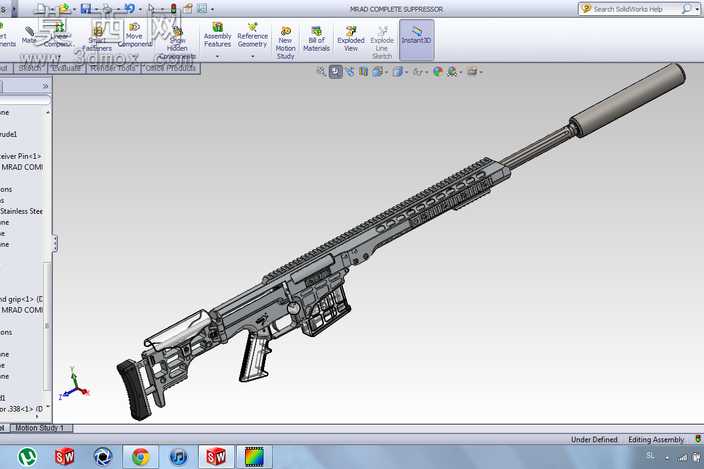Screen dimensions: 704x469
Task: Create a New Motion Study
Action: coord(285,43)
